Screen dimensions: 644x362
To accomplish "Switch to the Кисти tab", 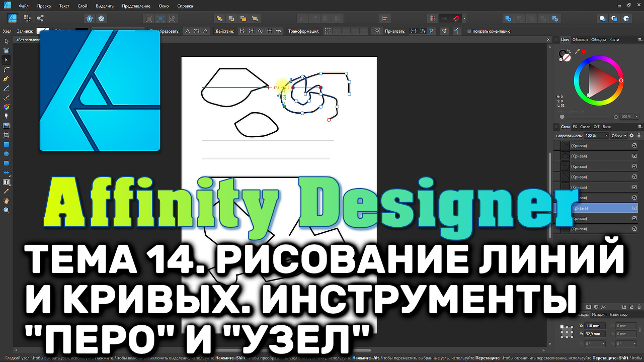I will click(614, 39).
